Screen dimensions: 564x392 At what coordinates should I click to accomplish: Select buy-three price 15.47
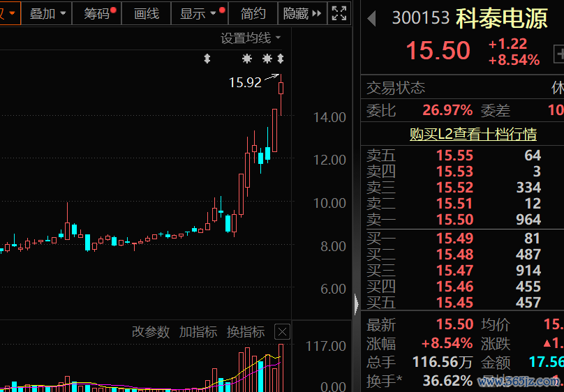[x=454, y=271]
